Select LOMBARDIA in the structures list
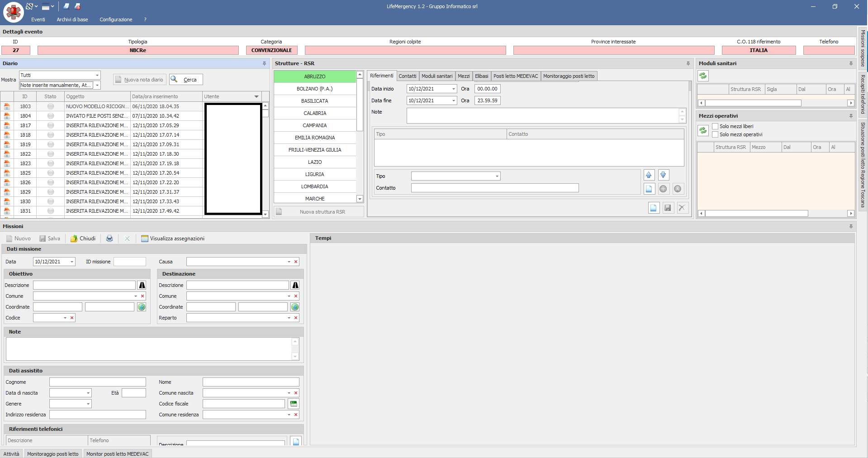868x458 pixels. pos(315,186)
